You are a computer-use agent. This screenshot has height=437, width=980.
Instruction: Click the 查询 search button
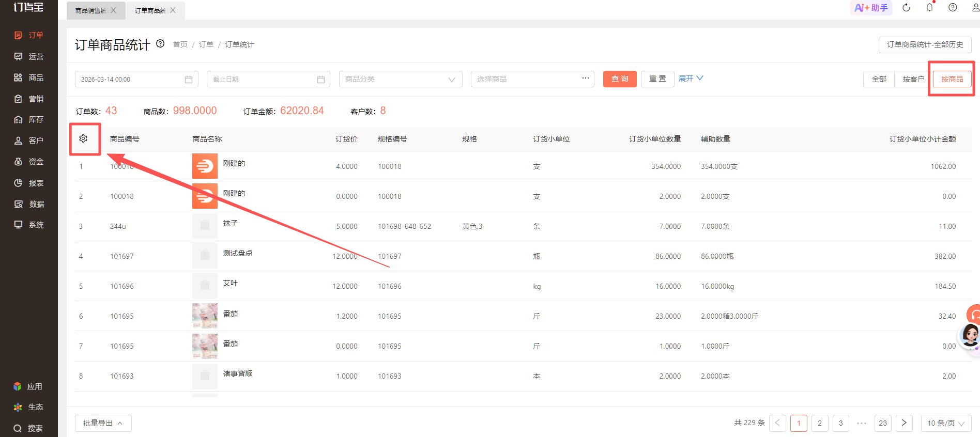click(620, 79)
